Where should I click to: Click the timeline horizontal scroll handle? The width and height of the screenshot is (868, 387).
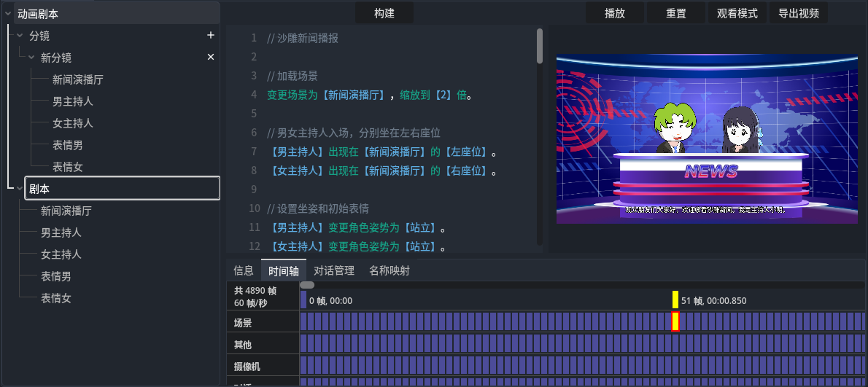307,285
